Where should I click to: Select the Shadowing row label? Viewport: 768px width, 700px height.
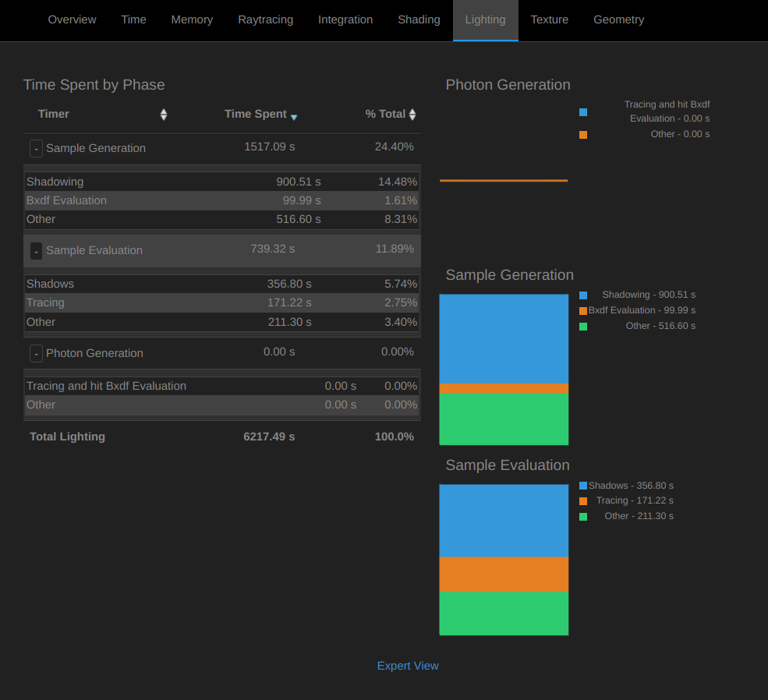55,182
